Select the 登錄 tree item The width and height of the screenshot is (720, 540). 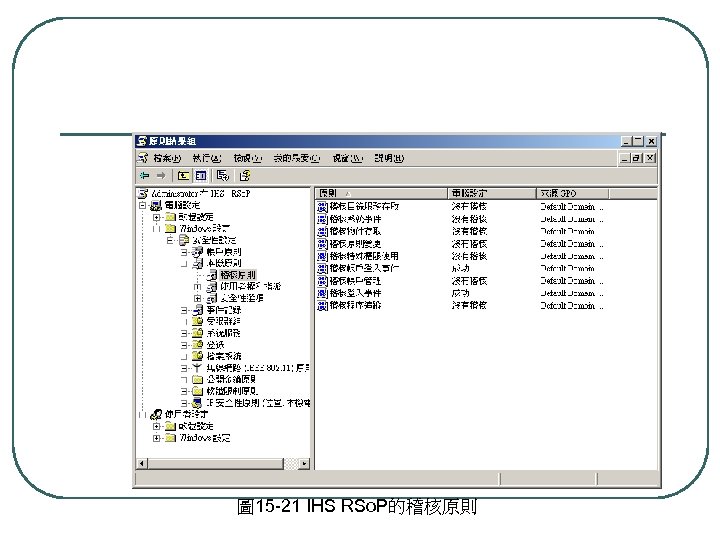(x=215, y=344)
